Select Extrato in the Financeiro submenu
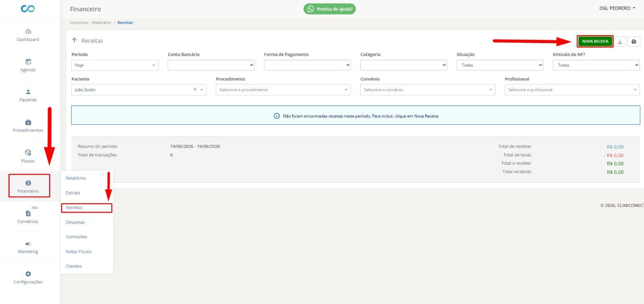Image resolution: width=644 pixels, height=304 pixels. pyautogui.click(x=73, y=193)
